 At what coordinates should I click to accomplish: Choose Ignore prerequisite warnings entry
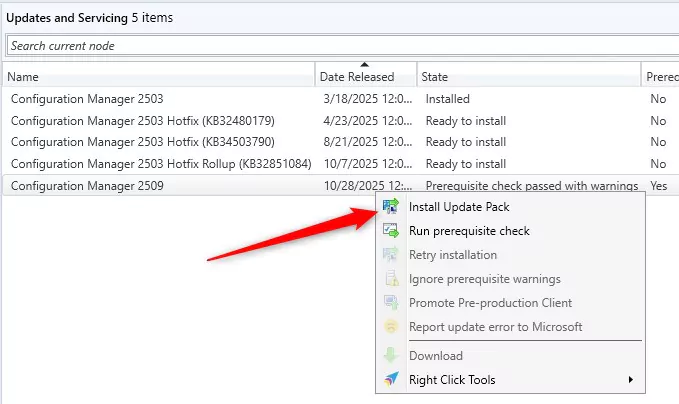point(511,279)
